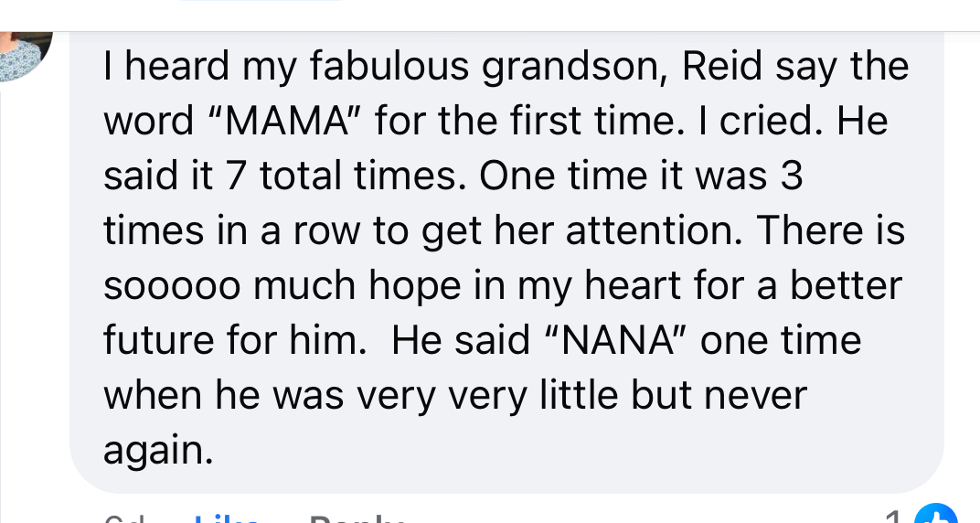Click the word "fabulous" in the first line
The image size is (980, 523).
click(389, 66)
